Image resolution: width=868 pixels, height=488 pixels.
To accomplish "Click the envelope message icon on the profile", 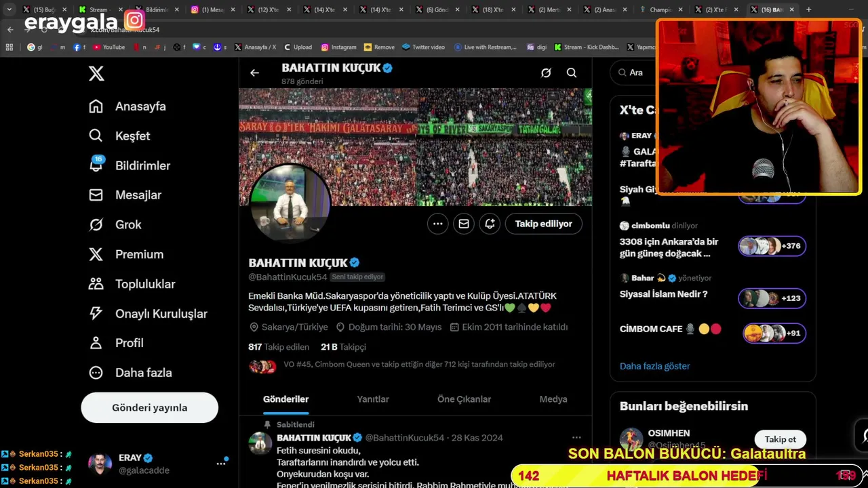I will (x=464, y=224).
